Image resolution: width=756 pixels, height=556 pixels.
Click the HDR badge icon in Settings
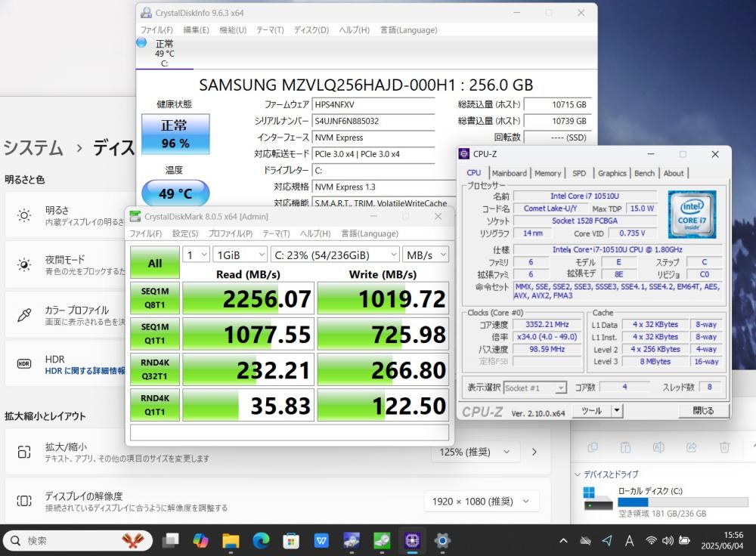(24, 364)
